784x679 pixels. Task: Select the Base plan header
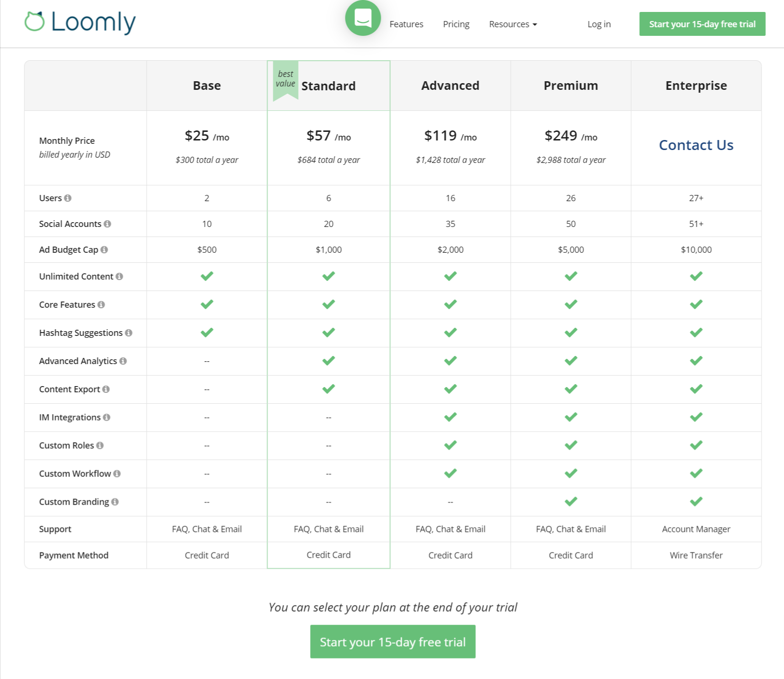coord(207,86)
